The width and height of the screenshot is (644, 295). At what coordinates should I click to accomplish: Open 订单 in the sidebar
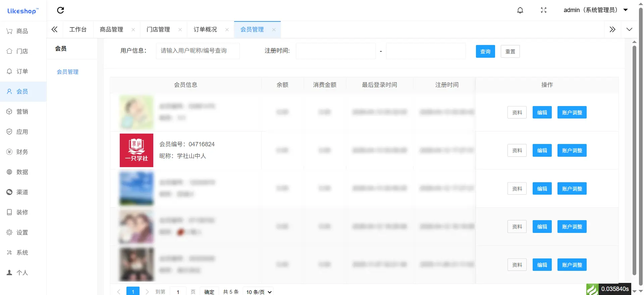pos(23,71)
